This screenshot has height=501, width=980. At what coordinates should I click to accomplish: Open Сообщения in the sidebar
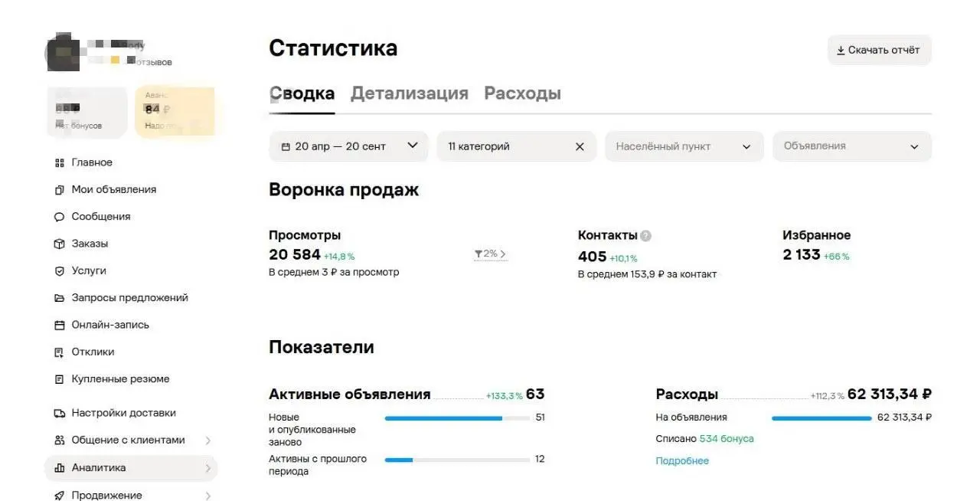101,217
